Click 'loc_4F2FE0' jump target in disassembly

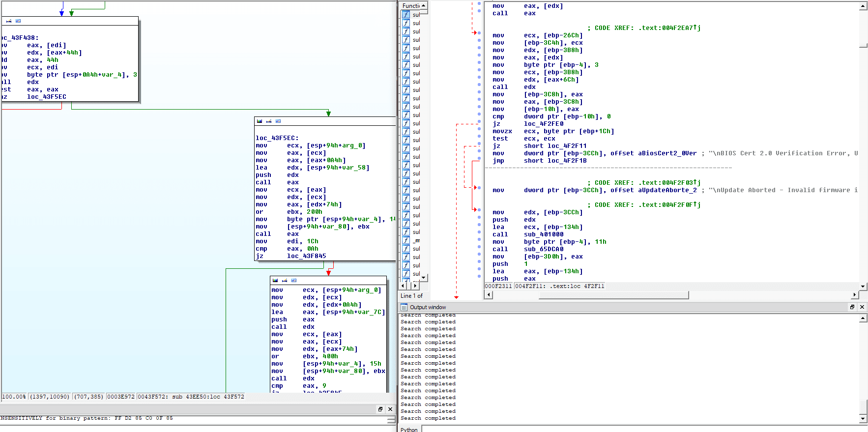coord(544,124)
